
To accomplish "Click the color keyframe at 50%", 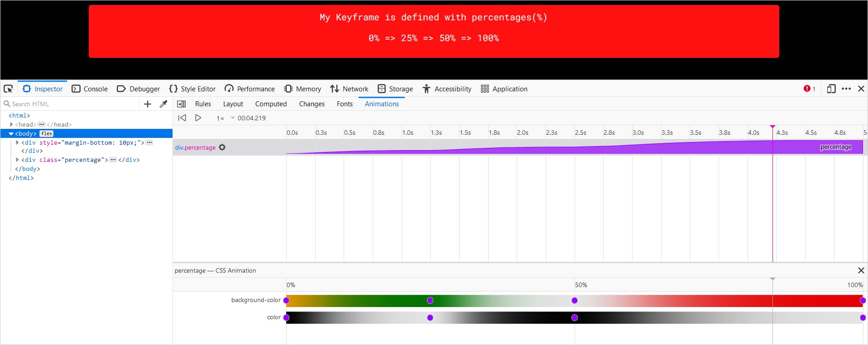I will [x=575, y=317].
